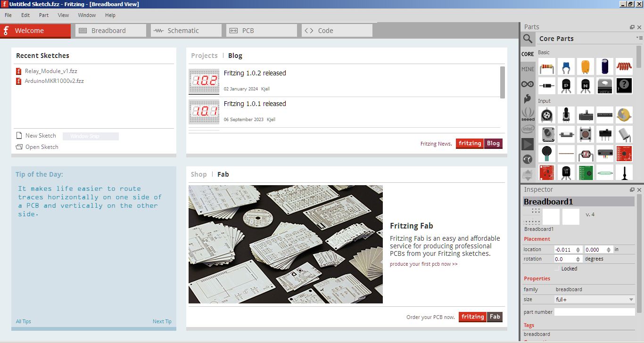Open the View menu
Screen dimensions: 644x343
(63, 15)
